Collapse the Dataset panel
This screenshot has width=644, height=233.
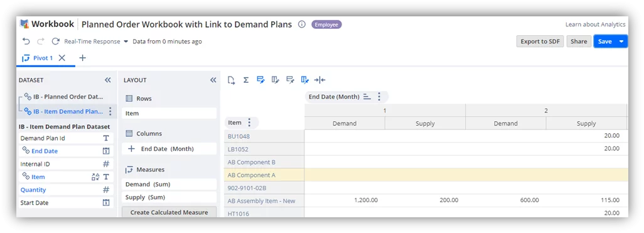pos(107,80)
